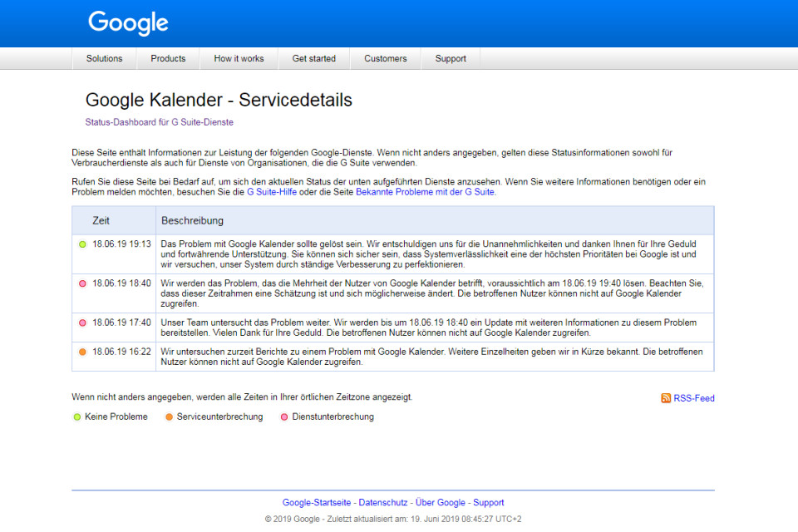The width and height of the screenshot is (798, 532).
Task: Select the timestamp 18.06.19 16:22
Action: [121, 352]
